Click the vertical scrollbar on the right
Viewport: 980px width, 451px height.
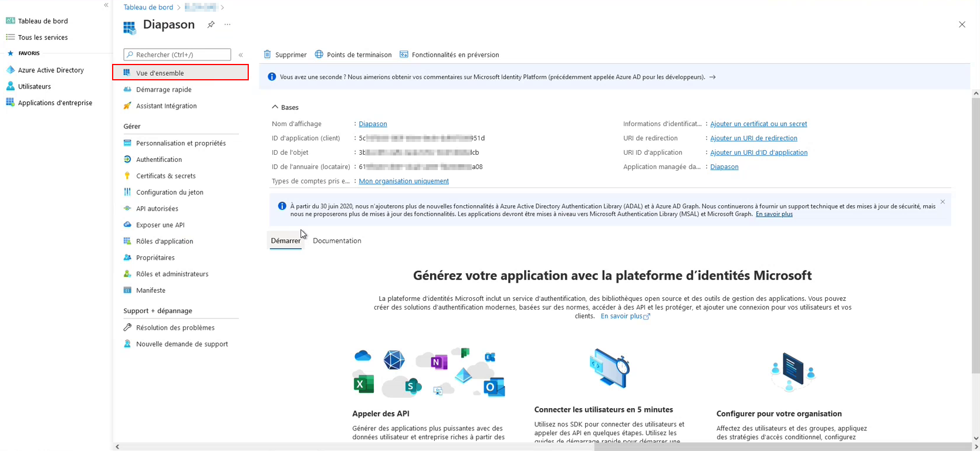click(975, 235)
